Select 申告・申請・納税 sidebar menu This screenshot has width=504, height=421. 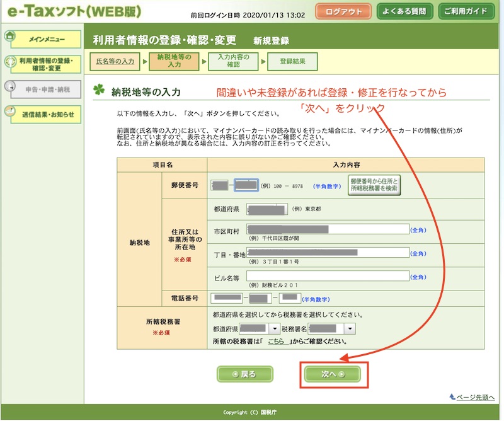click(x=46, y=89)
